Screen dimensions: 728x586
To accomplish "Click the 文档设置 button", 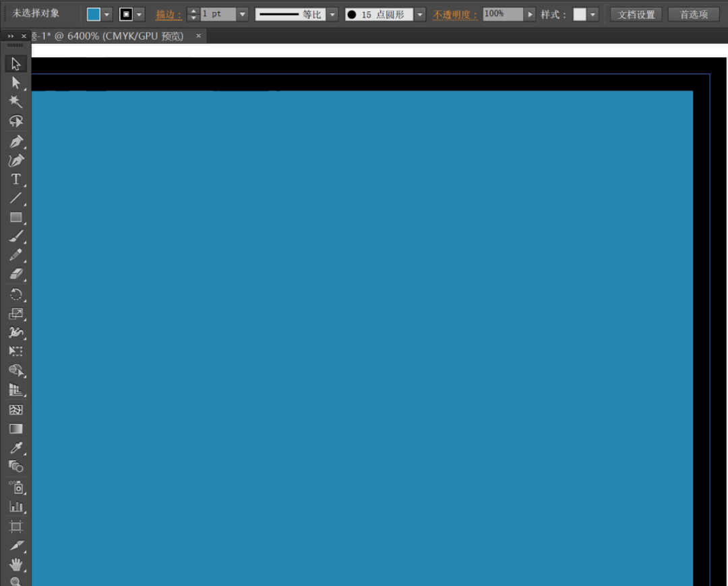I will (636, 15).
